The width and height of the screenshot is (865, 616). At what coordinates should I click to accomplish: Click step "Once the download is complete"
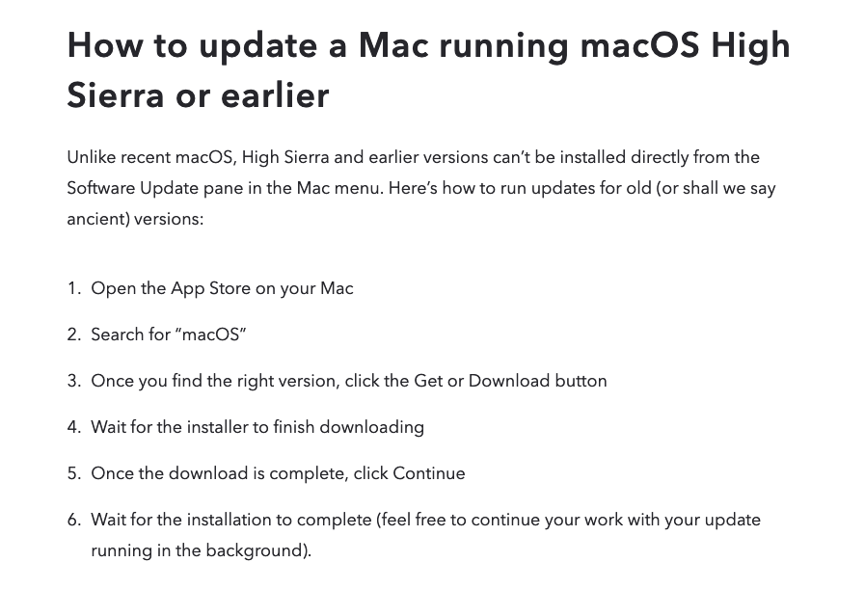coord(278,473)
